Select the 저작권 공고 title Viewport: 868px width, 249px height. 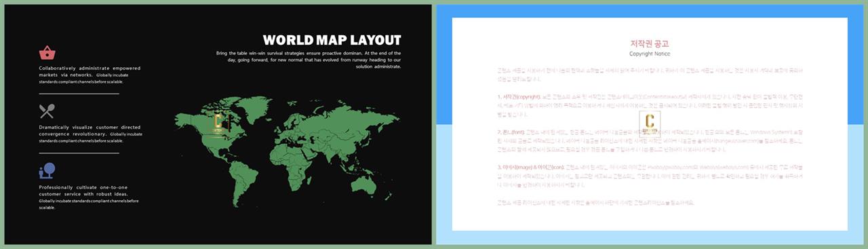[650, 43]
